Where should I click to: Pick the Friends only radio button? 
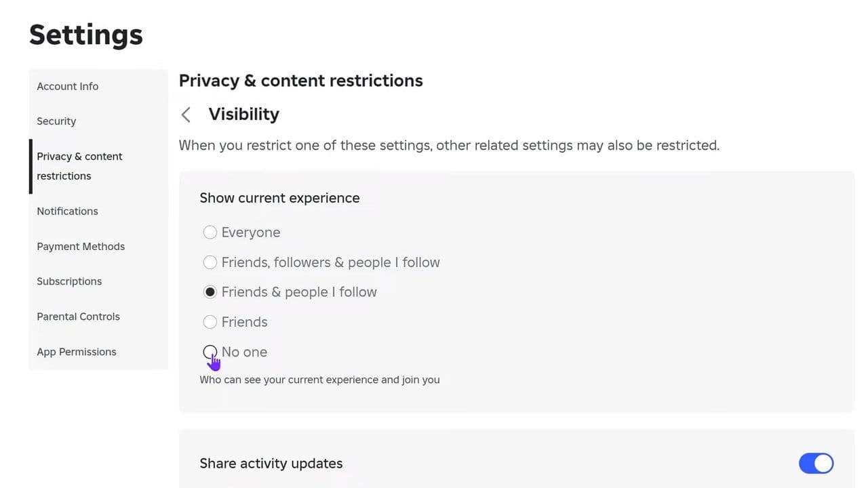tap(210, 322)
